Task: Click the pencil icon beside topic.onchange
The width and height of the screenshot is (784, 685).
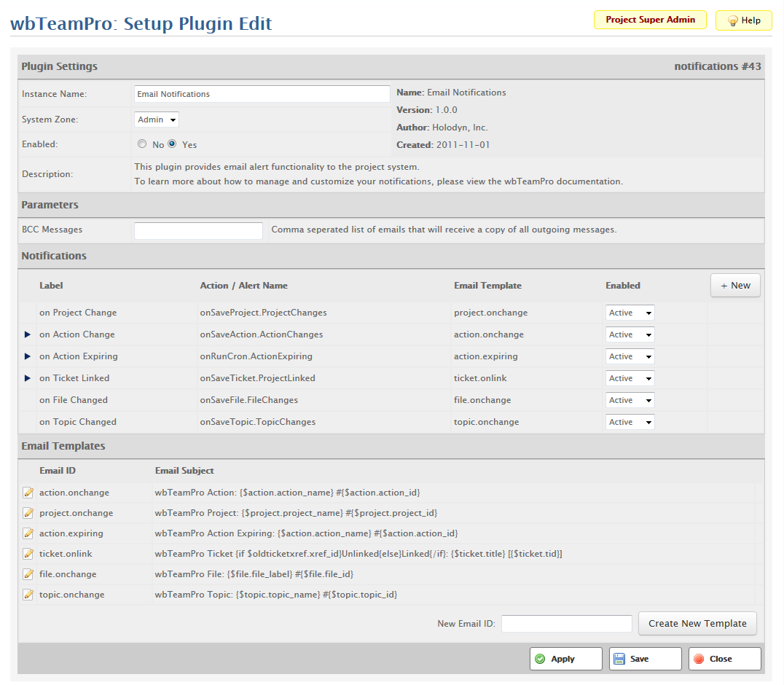Action: click(x=28, y=595)
